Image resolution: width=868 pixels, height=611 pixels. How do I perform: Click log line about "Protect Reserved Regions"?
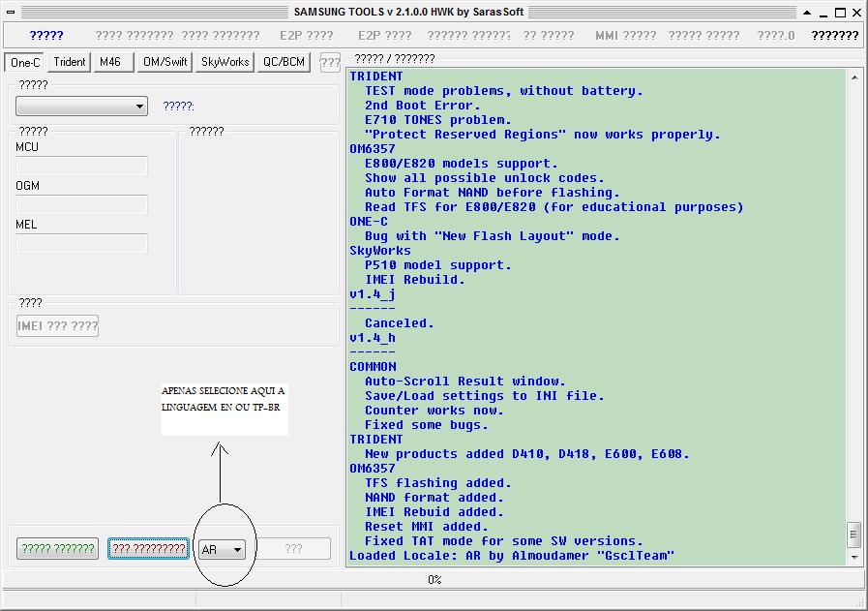click(543, 134)
